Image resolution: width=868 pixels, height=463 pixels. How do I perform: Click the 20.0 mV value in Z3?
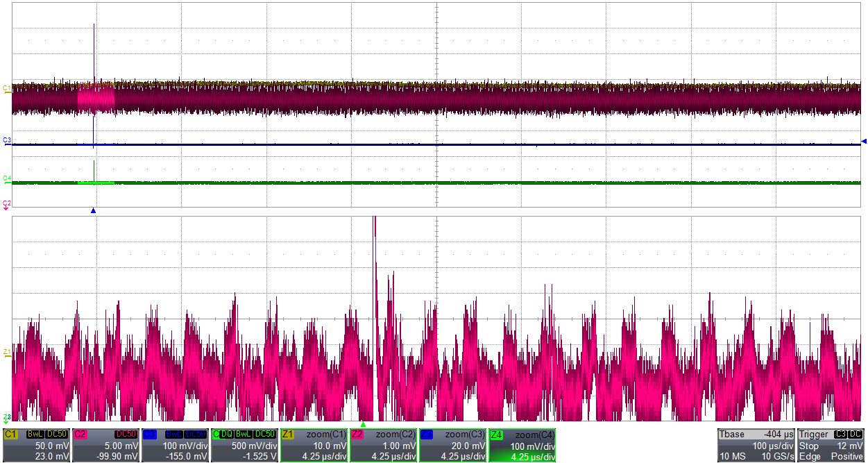coord(469,446)
